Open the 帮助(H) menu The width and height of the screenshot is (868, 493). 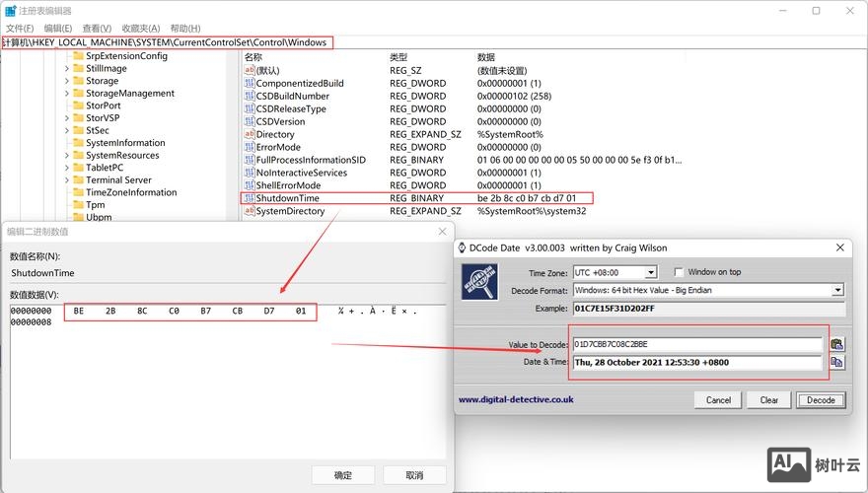point(185,29)
